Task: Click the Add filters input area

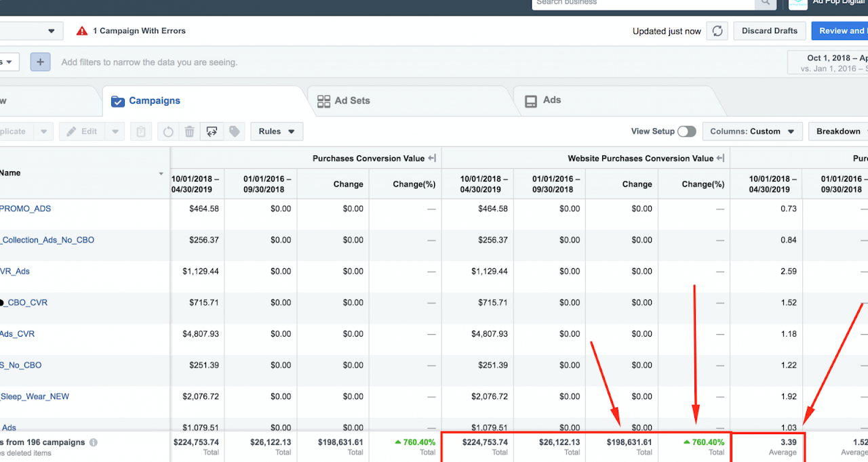Action: coord(149,62)
